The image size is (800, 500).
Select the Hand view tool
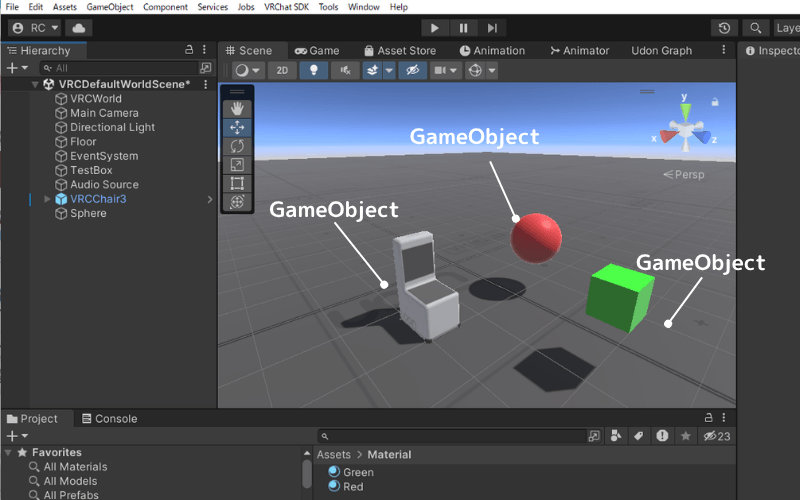click(x=237, y=109)
